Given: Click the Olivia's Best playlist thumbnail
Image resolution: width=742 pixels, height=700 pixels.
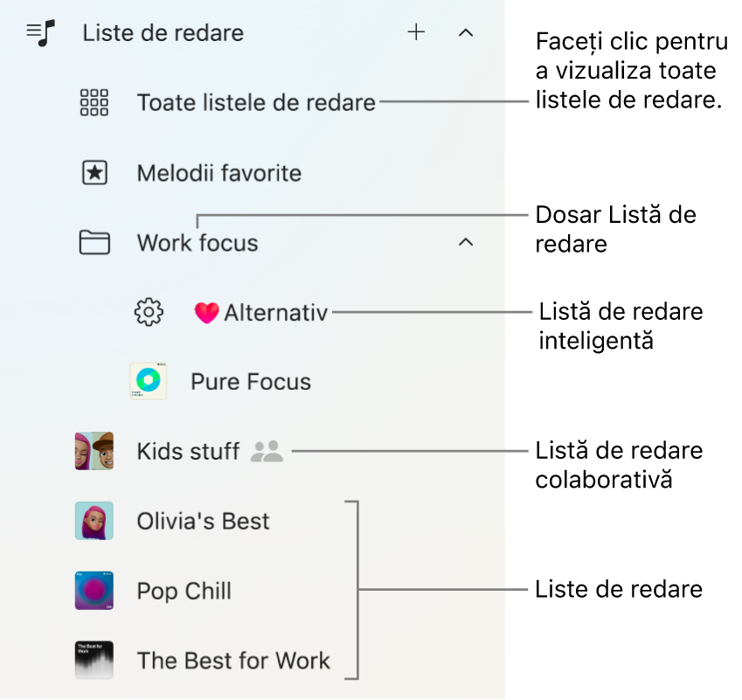Looking at the screenshot, I should pos(94,521).
